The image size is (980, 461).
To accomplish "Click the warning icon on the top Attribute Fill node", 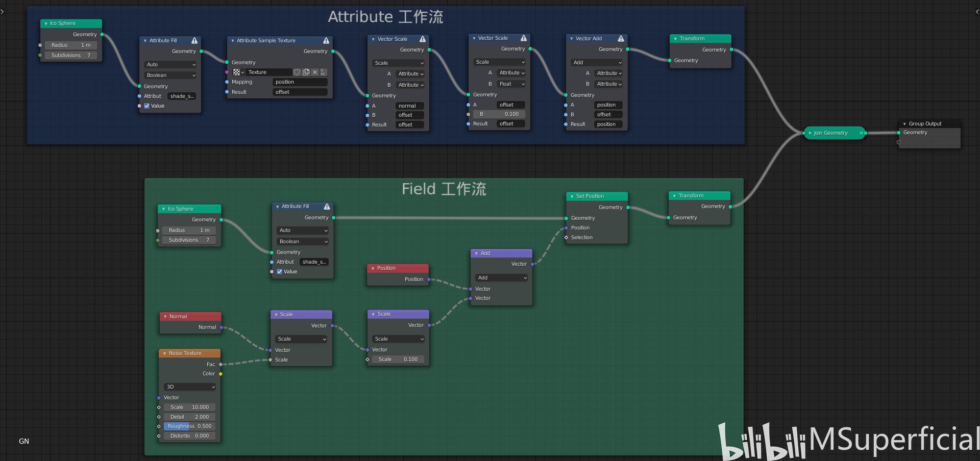I will pos(193,40).
